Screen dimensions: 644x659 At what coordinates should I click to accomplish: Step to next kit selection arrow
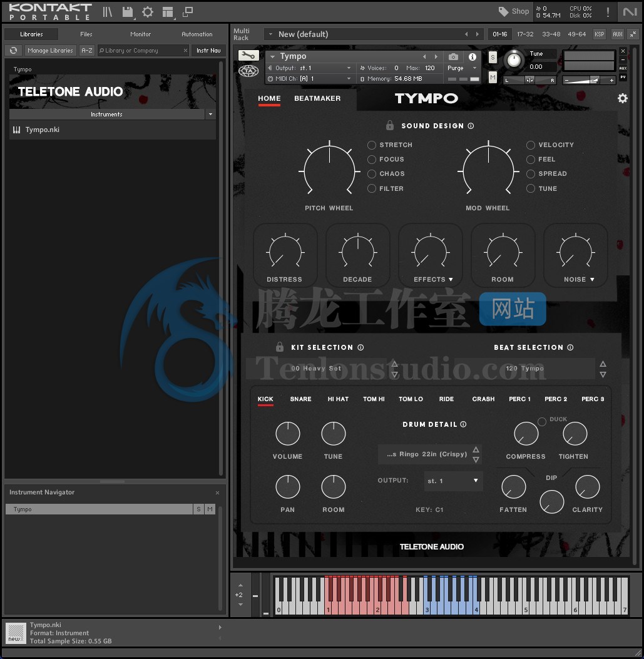click(394, 374)
